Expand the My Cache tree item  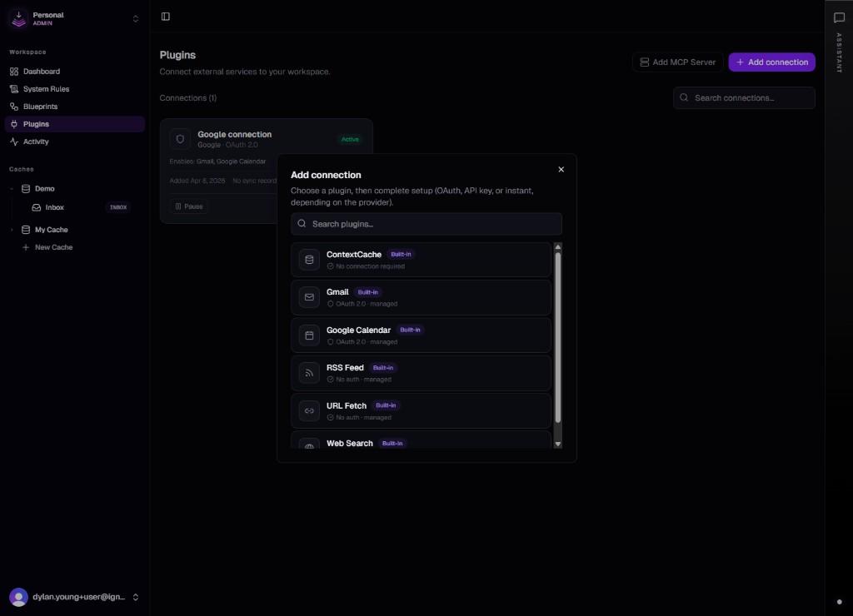(x=11, y=229)
